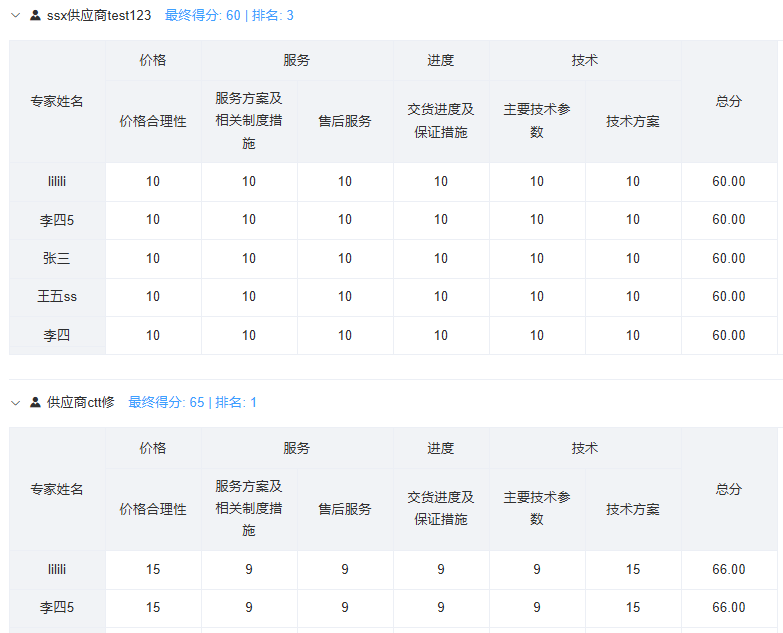Select expert 张三 in first table

pos(57,258)
